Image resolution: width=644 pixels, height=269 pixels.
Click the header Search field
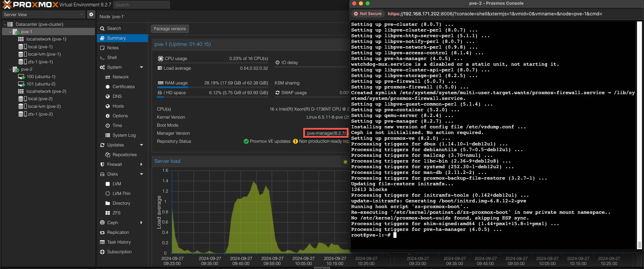[141, 5]
